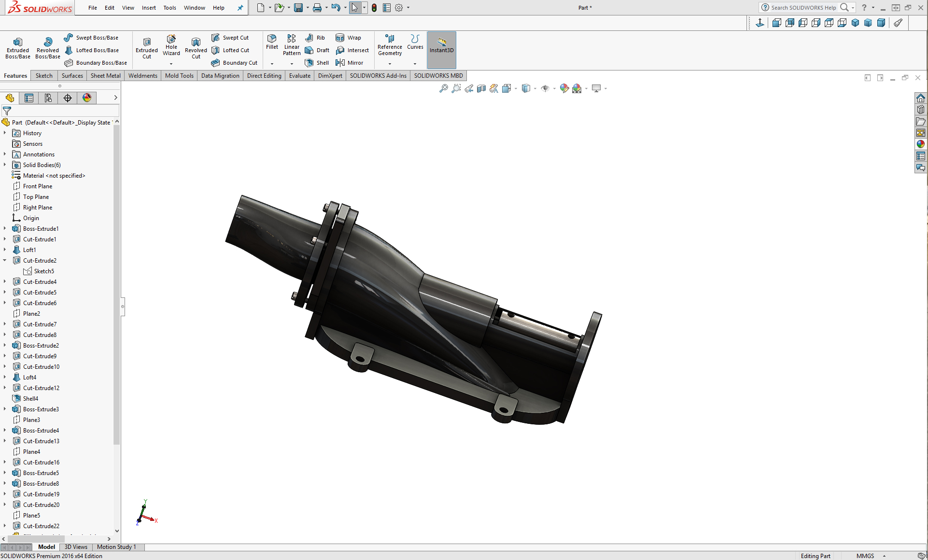Click the Swept Cut tool
Screen dimensions: 928x560
click(x=230, y=38)
